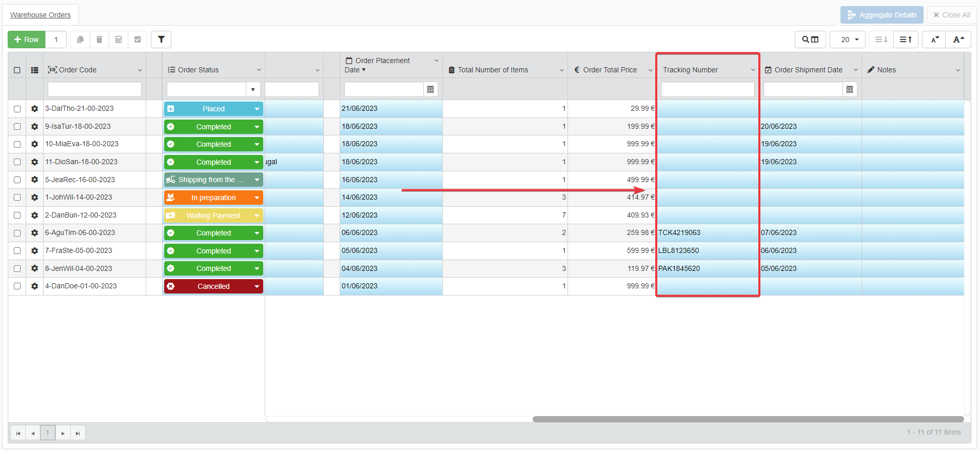
Task: Decrease the grid font size
Action: point(934,40)
